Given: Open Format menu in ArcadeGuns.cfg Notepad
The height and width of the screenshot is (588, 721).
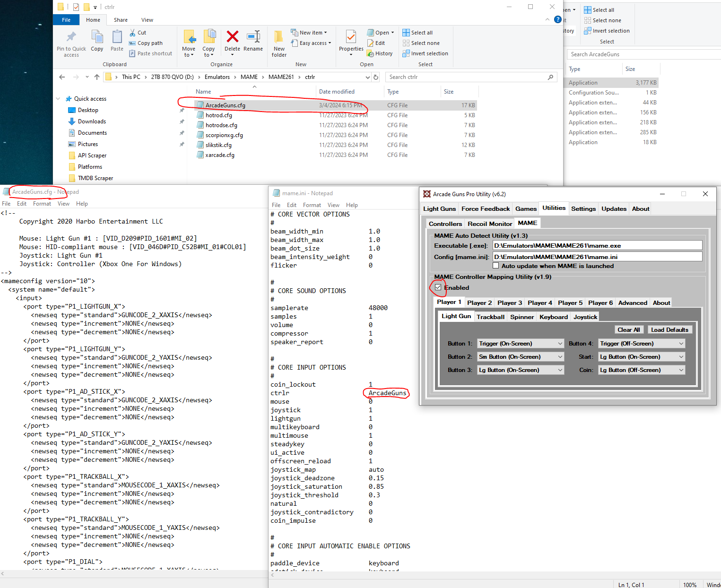Looking at the screenshot, I should (x=42, y=204).
